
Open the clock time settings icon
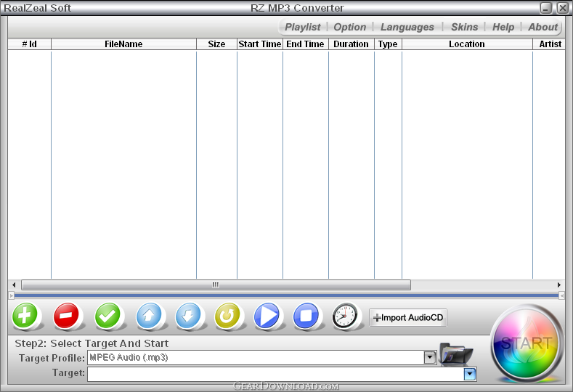point(346,317)
